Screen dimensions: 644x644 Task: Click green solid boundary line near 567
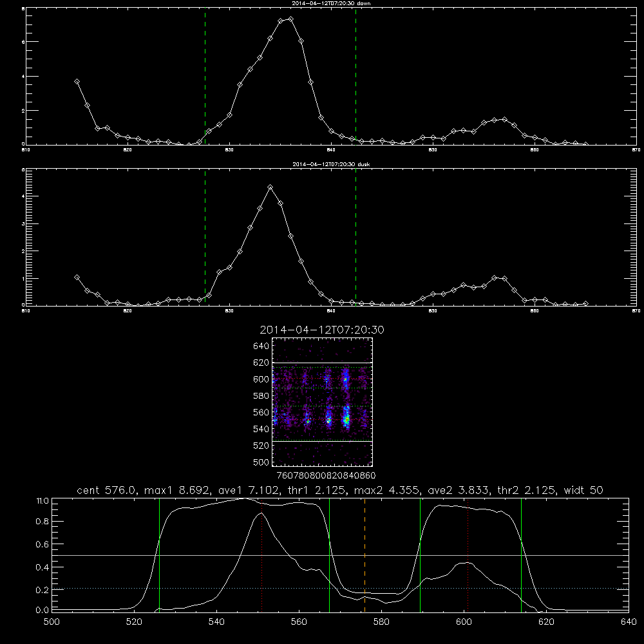pos(329,554)
